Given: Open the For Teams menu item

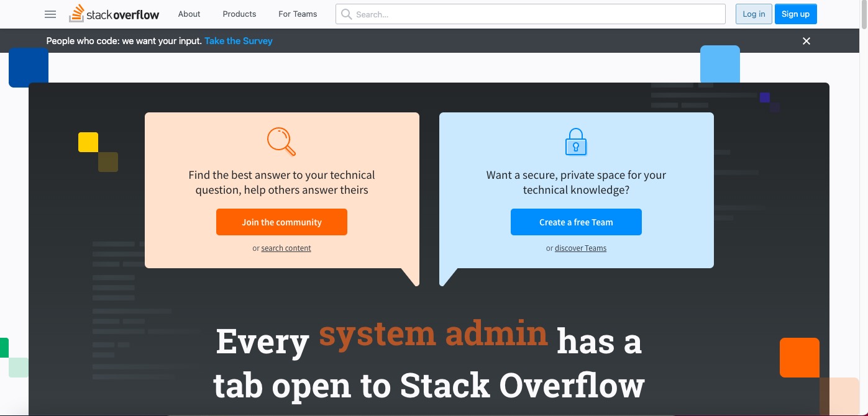Looking at the screenshot, I should 298,14.
